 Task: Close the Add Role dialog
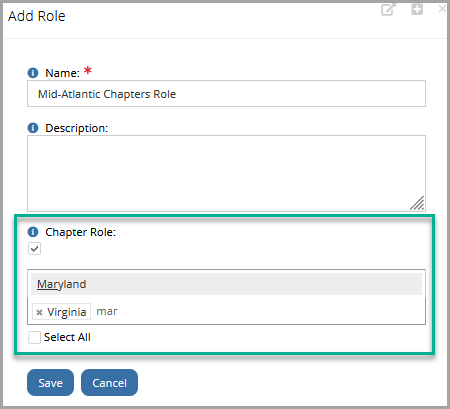tap(442, 8)
